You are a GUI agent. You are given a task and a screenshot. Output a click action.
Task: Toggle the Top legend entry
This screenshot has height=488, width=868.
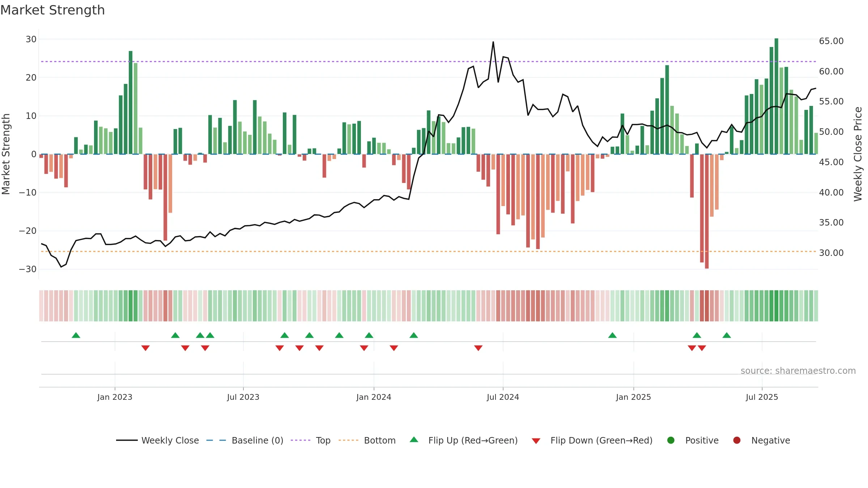(310, 440)
